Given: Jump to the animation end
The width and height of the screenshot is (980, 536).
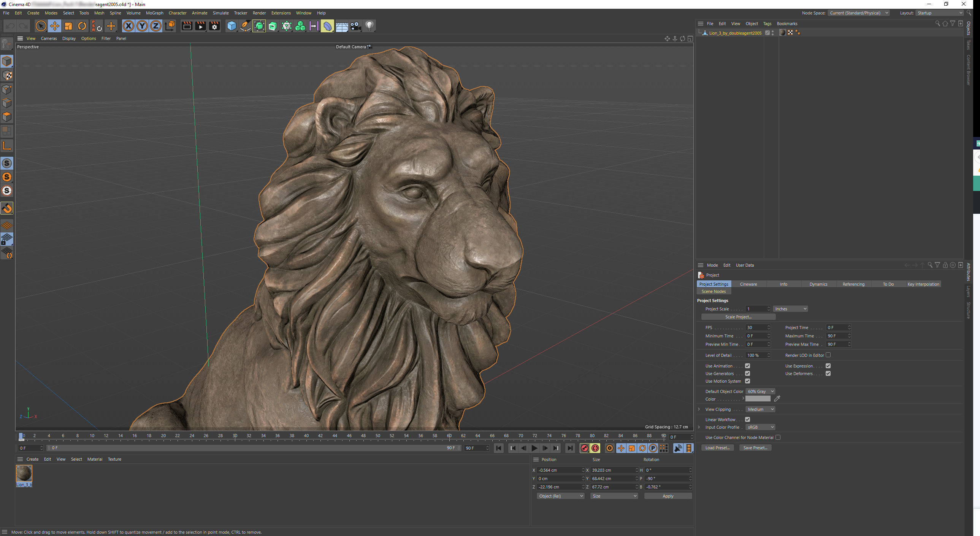Looking at the screenshot, I should (x=569, y=448).
